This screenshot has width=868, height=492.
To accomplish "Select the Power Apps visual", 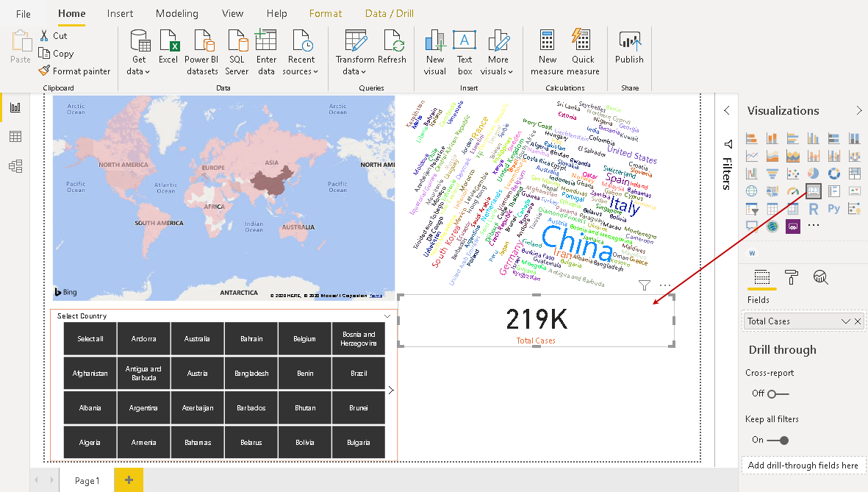I will point(793,226).
